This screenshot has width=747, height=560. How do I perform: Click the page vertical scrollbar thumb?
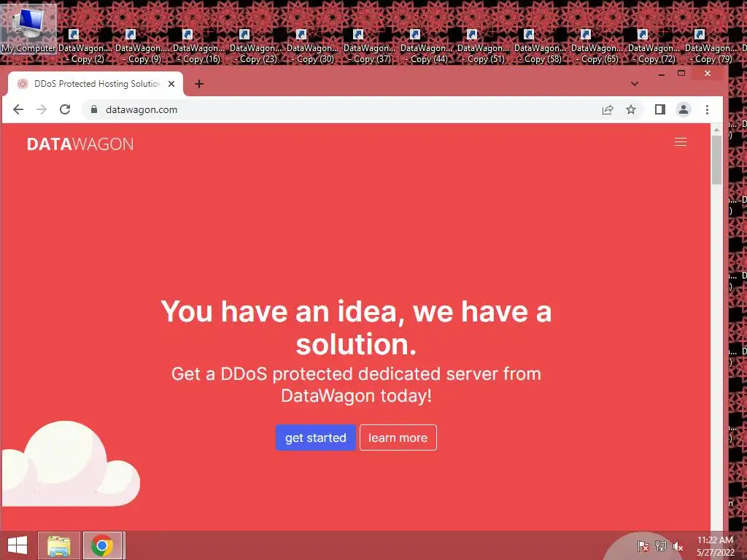tap(716, 160)
